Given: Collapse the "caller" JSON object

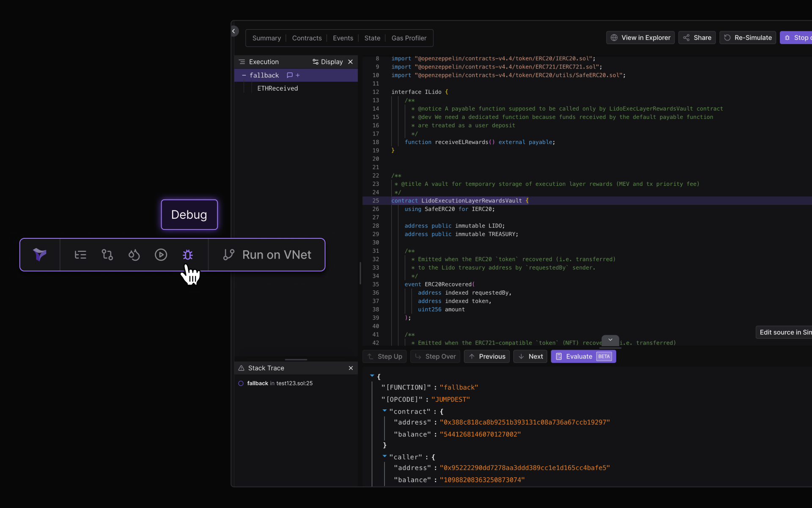Looking at the screenshot, I should pyautogui.click(x=384, y=456).
